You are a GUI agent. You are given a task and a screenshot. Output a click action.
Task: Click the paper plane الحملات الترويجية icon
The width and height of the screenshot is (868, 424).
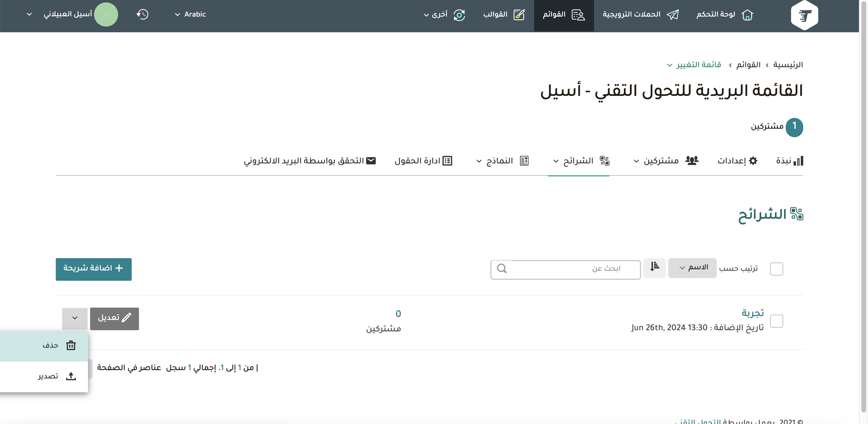(x=673, y=15)
